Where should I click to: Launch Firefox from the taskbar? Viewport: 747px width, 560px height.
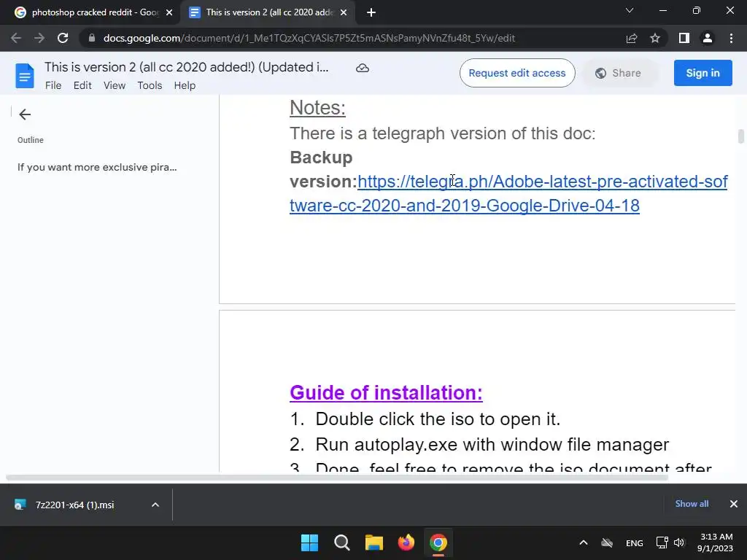(x=406, y=542)
